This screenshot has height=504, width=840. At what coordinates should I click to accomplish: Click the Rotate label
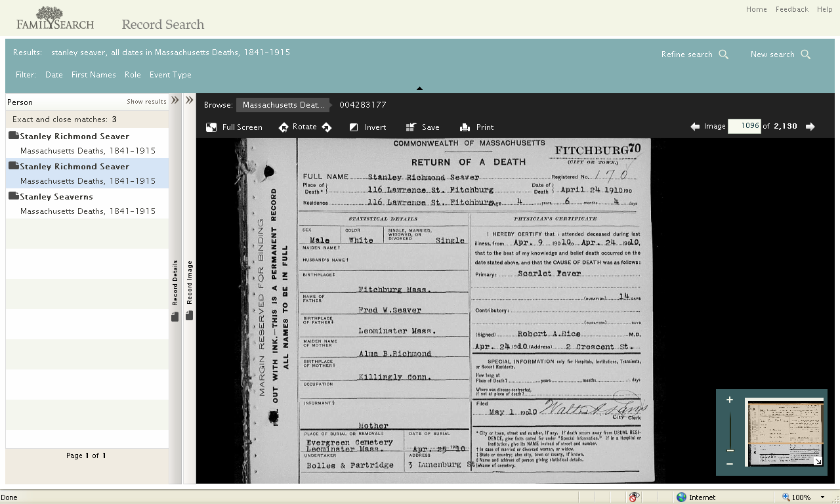point(304,127)
